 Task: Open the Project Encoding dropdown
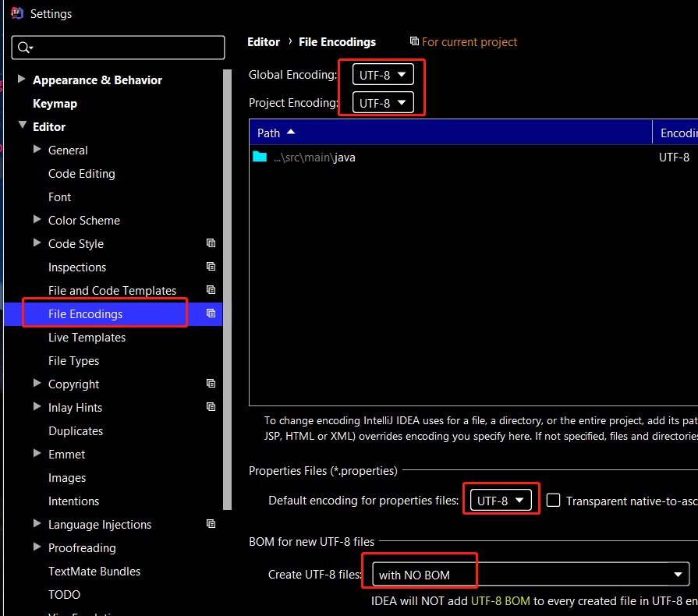382,102
